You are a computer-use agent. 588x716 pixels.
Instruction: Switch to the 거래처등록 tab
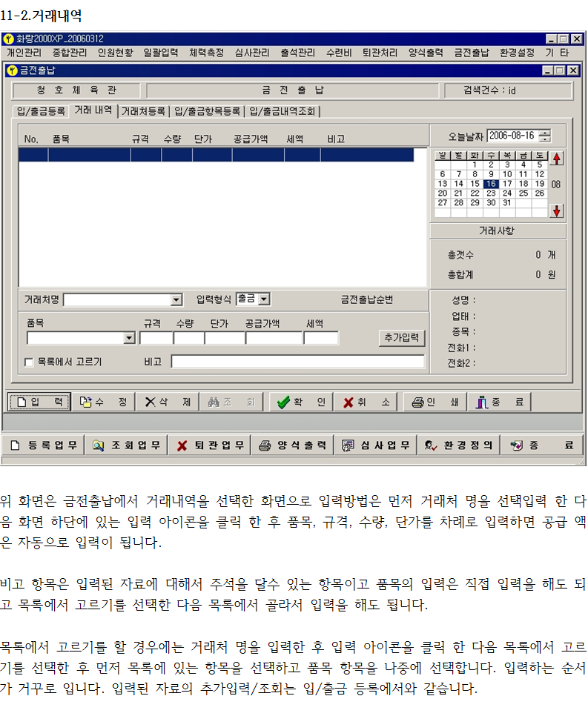coord(143,111)
